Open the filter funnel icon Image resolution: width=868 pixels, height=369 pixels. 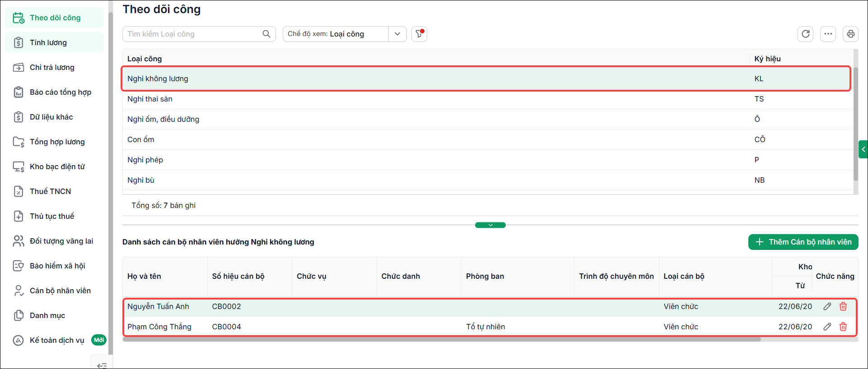click(x=420, y=34)
